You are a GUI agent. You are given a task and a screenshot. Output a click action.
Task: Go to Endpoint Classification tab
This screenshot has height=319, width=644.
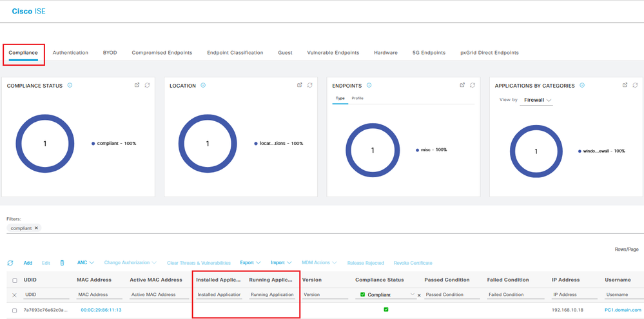(235, 53)
